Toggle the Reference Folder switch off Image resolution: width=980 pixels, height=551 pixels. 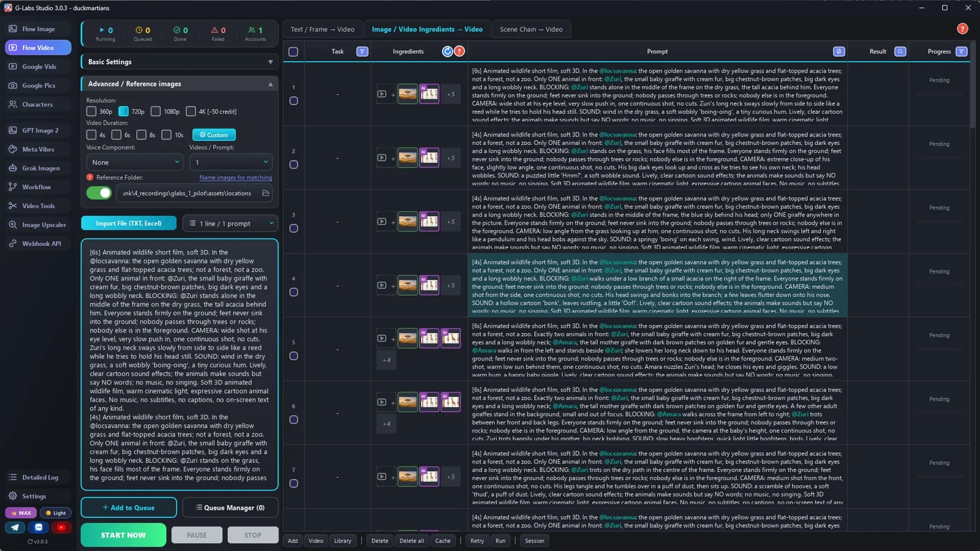click(x=99, y=193)
